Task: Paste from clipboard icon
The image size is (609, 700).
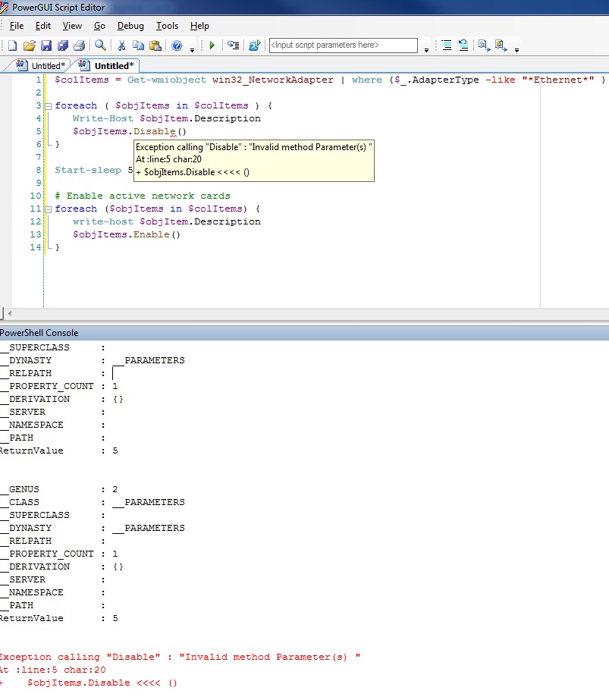Action: [155, 45]
